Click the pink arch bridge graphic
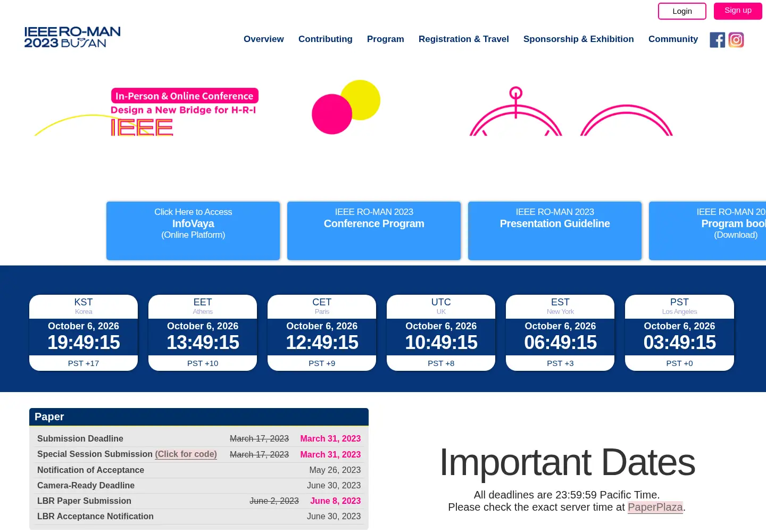Image resolution: width=766 pixels, height=532 pixels. [x=571, y=111]
